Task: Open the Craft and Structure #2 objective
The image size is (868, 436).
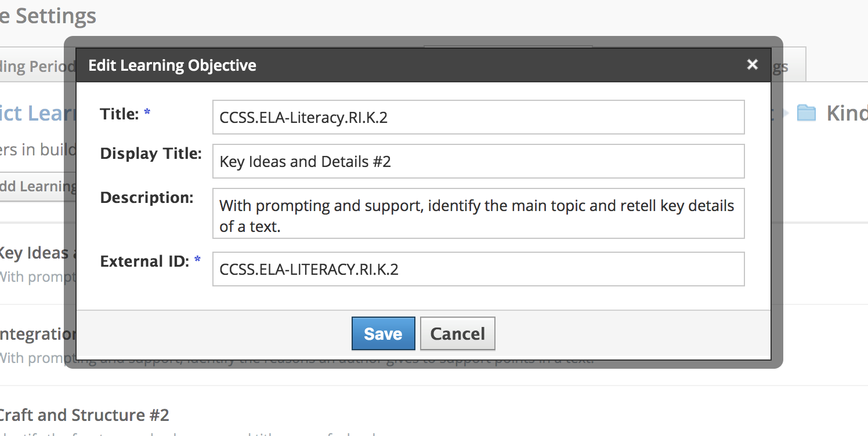Action: tap(84, 415)
